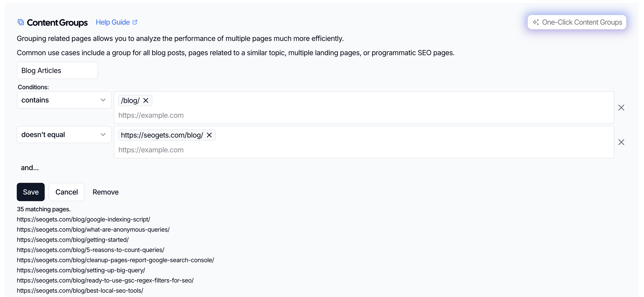Open the google-indexing-script matching page URL
The height and width of the screenshot is (297, 644).
click(84, 219)
